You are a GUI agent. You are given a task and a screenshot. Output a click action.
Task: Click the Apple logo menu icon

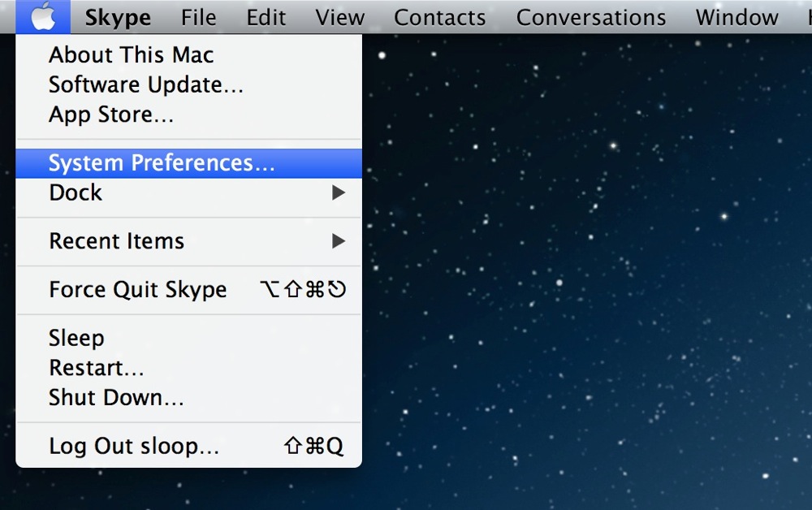pyautogui.click(x=43, y=16)
